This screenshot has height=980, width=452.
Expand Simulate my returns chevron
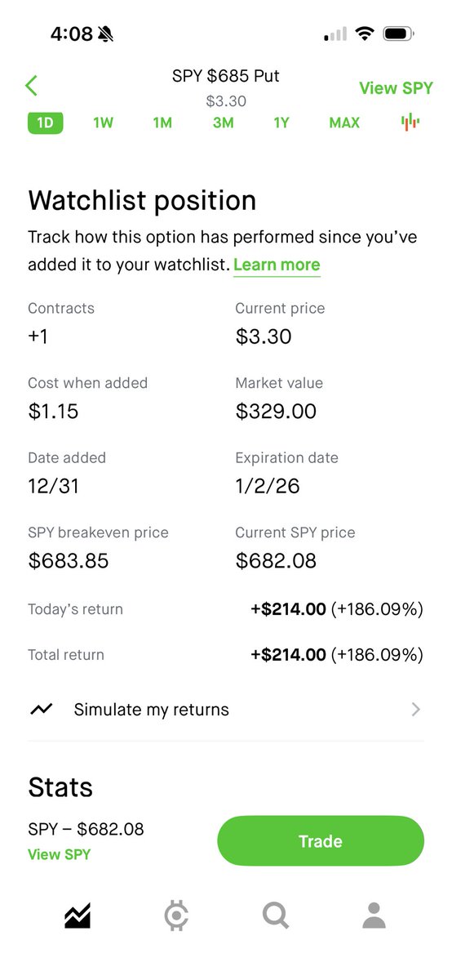(x=415, y=709)
